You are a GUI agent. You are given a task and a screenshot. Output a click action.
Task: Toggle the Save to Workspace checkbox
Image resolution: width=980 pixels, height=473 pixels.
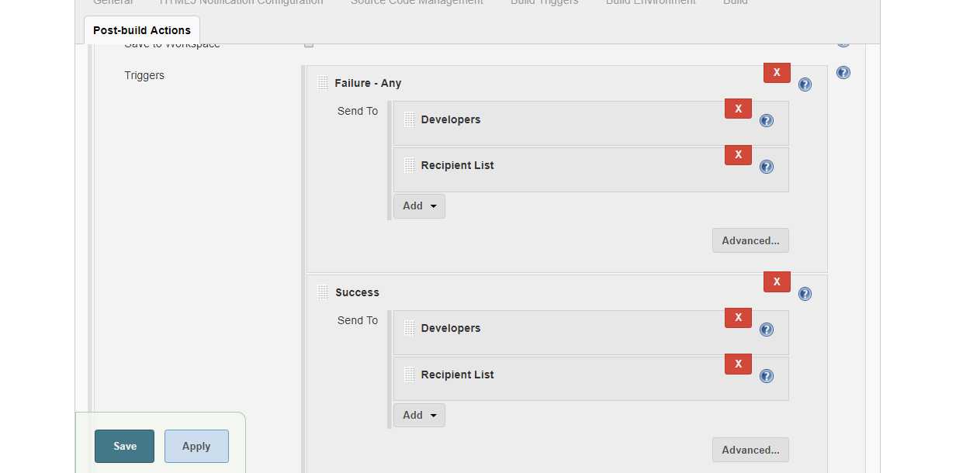309,44
